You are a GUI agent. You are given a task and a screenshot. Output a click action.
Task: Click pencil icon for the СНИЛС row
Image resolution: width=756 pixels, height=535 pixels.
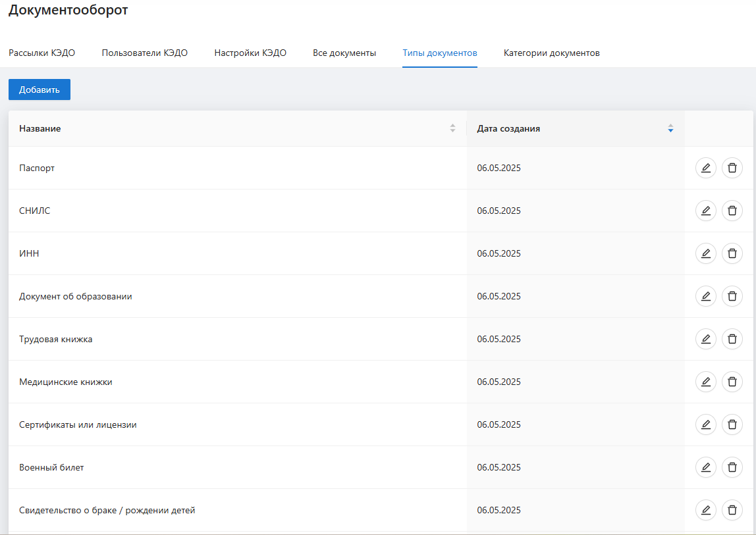[x=705, y=211]
